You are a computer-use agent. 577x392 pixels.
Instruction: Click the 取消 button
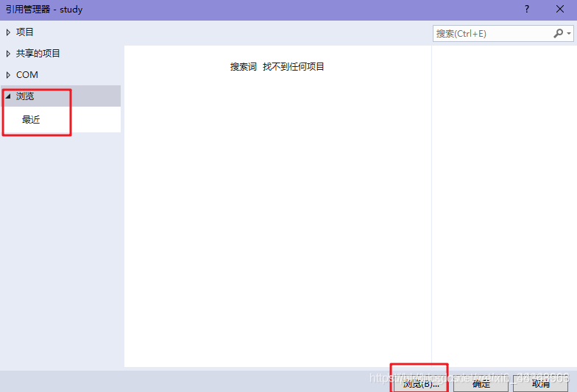coord(540,384)
